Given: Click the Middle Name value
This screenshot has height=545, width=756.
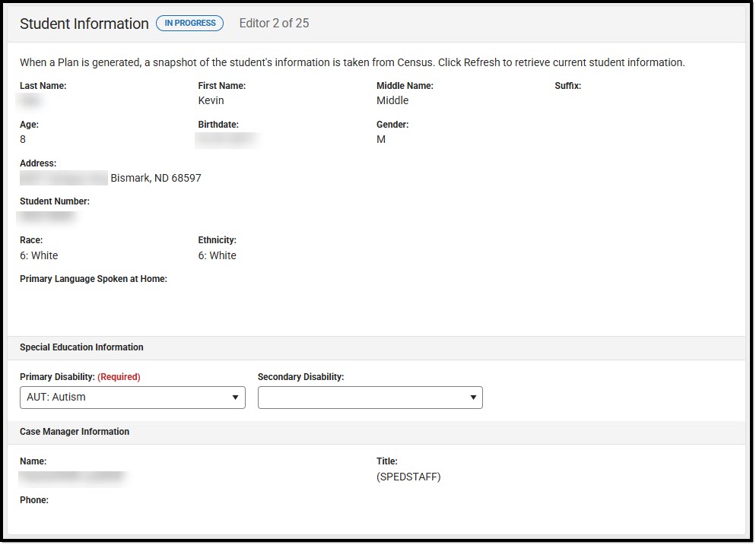Looking at the screenshot, I should tap(392, 100).
